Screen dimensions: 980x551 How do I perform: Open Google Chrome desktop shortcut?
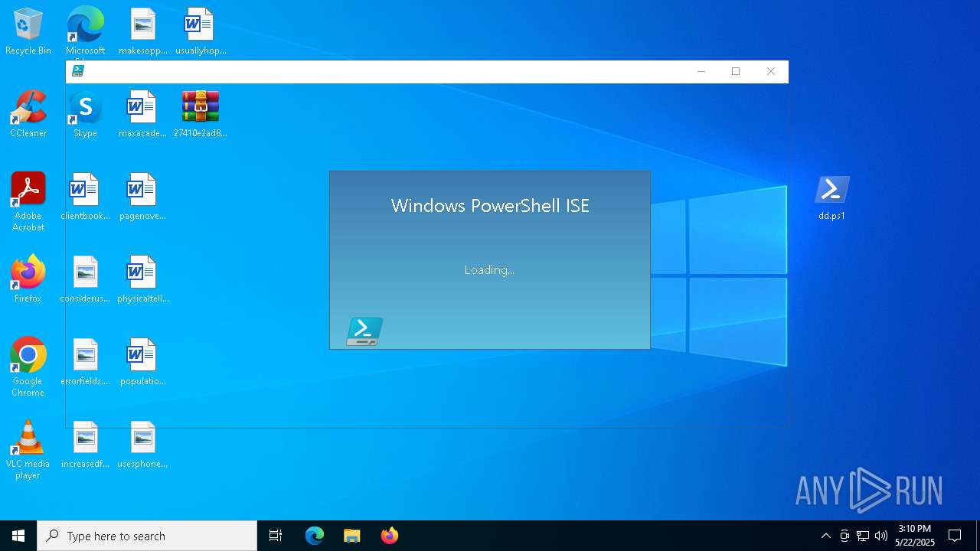pyautogui.click(x=28, y=367)
